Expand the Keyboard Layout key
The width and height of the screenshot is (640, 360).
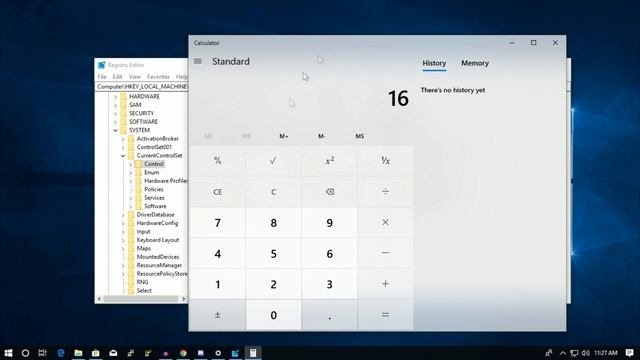pyautogui.click(x=123, y=240)
